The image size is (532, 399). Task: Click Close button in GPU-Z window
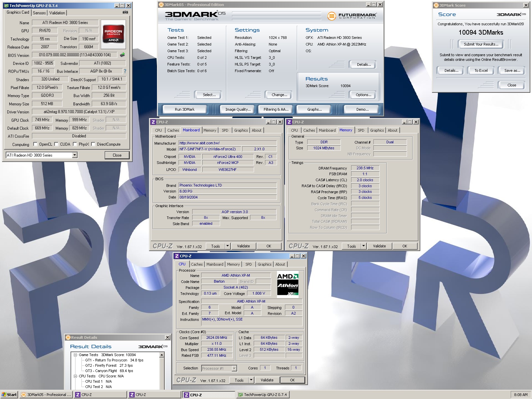(x=117, y=155)
